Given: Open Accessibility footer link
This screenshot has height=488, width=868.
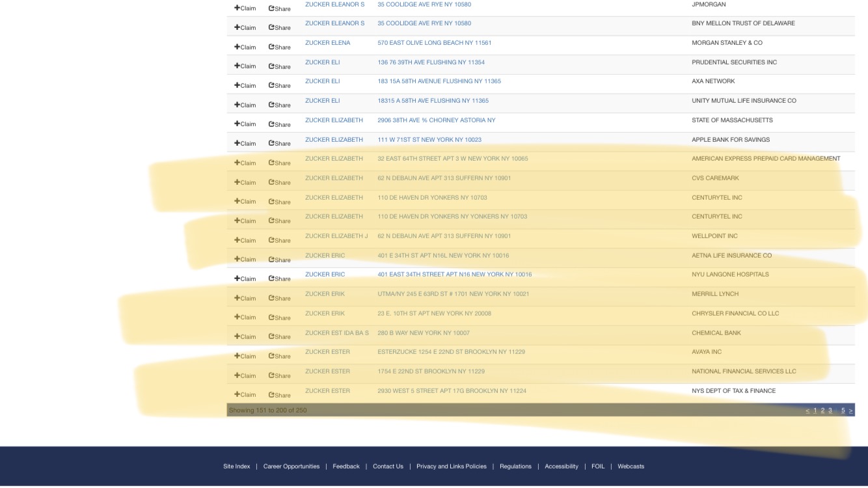Looking at the screenshot, I should coord(562,467).
